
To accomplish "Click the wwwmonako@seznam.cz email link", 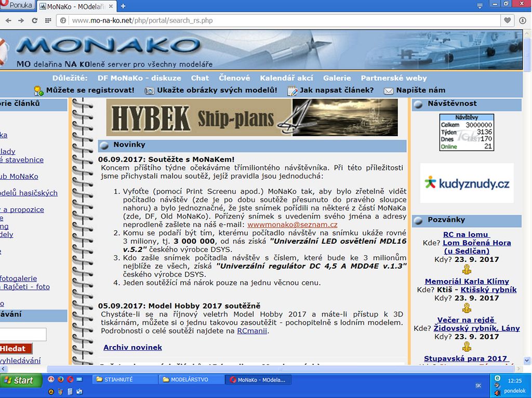I will (x=292, y=225).
